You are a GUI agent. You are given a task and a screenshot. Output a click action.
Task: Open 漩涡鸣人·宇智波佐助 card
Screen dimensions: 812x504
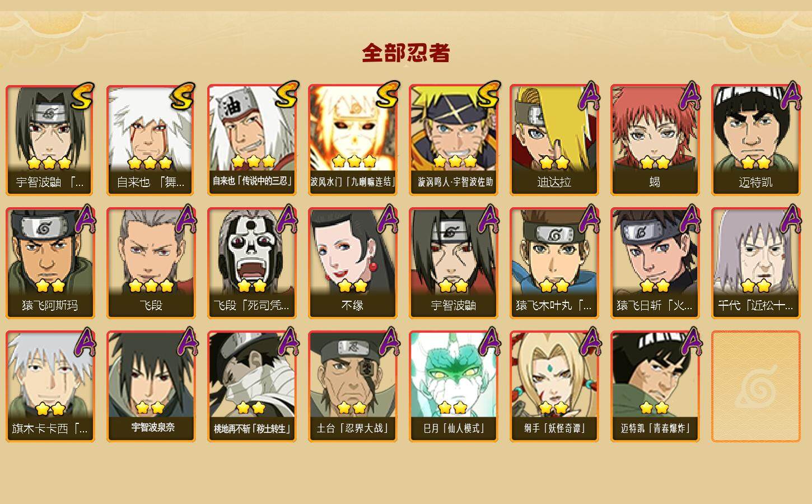coord(453,140)
